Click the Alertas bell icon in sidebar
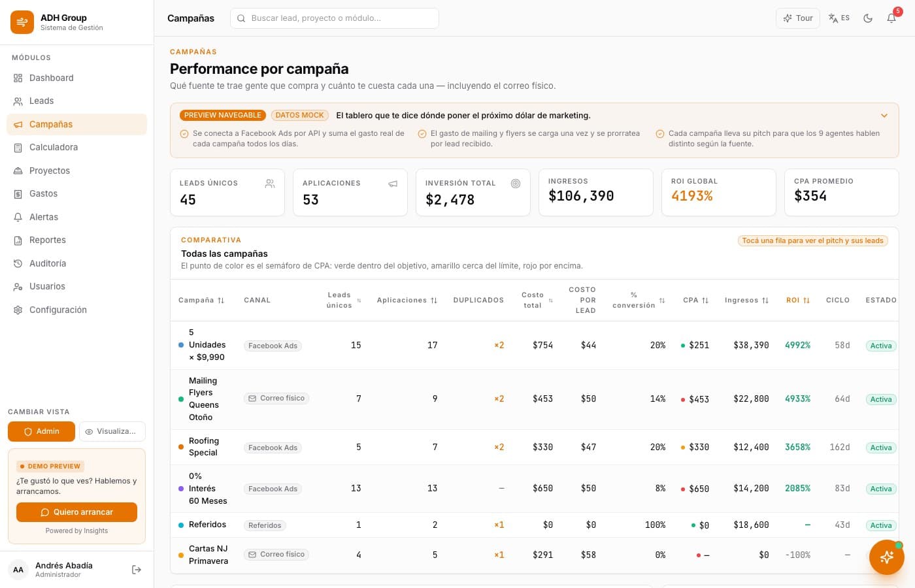 point(18,217)
